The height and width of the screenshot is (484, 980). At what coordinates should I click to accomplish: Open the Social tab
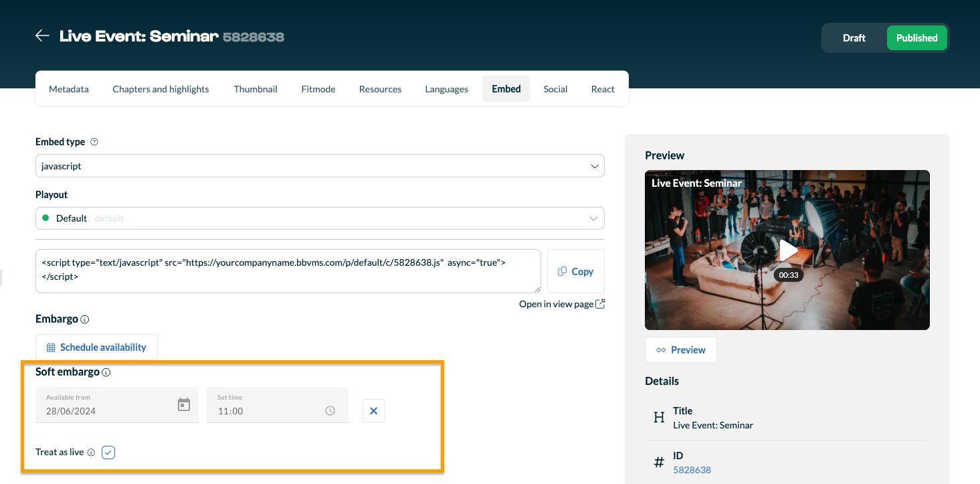(x=555, y=89)
